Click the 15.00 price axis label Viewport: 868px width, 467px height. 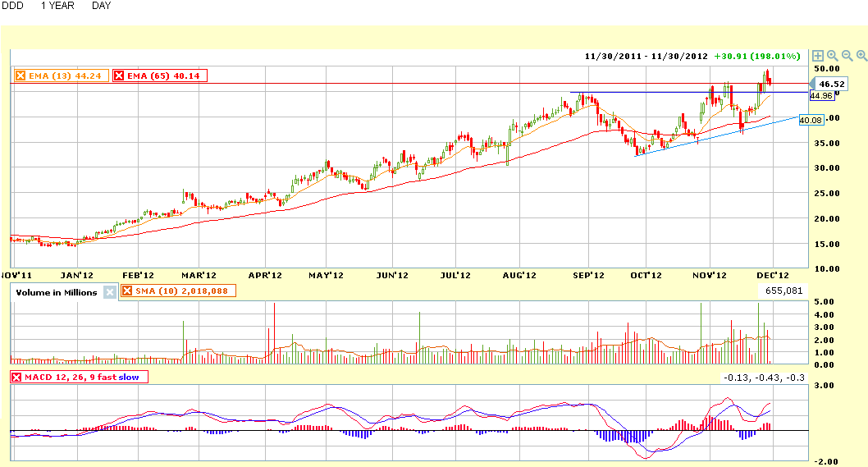(827, 245)
